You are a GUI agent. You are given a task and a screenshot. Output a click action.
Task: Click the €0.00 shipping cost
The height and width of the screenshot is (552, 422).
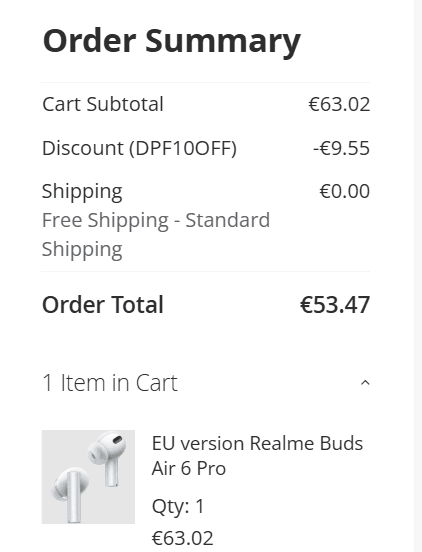coord(345,191)
